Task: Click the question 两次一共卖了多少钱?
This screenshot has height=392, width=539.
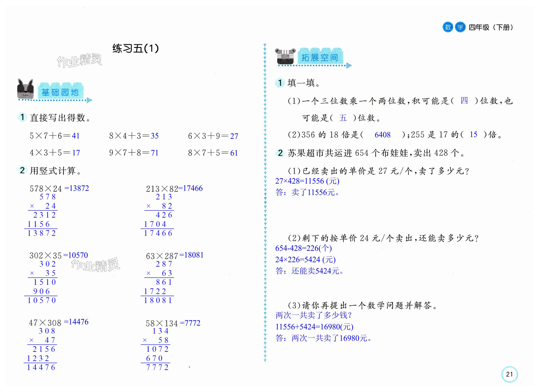Action: [314, 315]
